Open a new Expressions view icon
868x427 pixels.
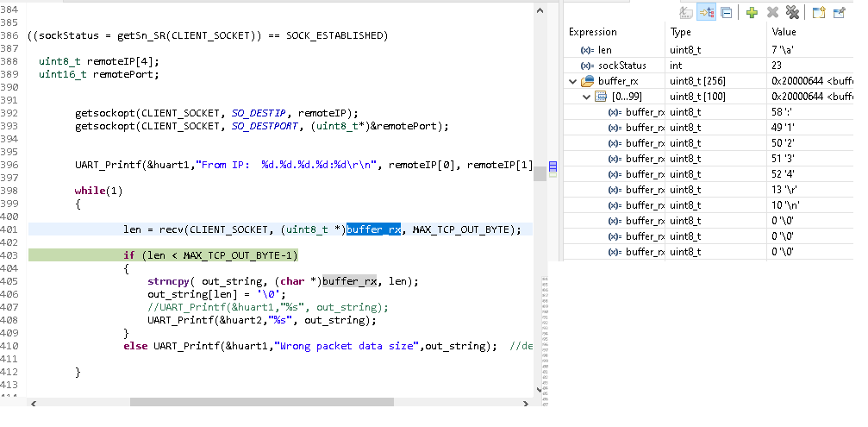coord(818,12)
